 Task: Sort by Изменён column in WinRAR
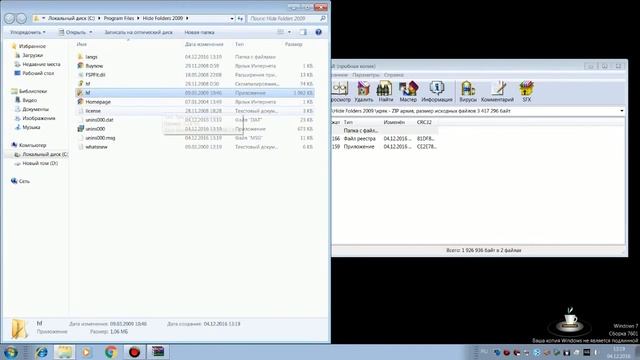394,122
